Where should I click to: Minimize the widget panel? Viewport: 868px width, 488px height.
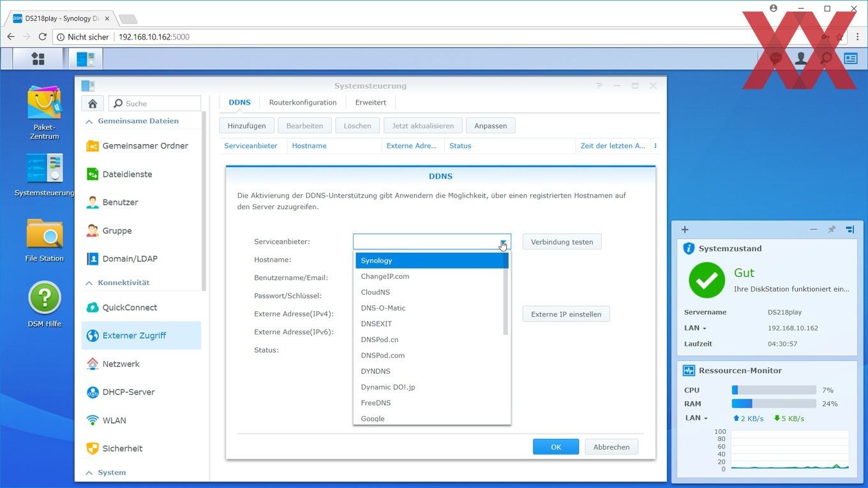pos(814,230)
